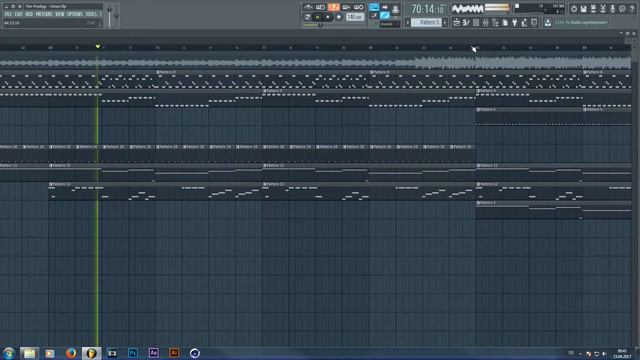Click the 140 tempo field
The height and width of the screenshot is (360, 640).
click(355, 17)
